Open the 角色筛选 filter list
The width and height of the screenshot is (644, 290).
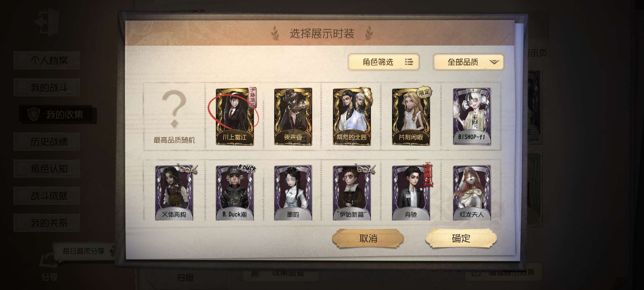tap(384, 62)
